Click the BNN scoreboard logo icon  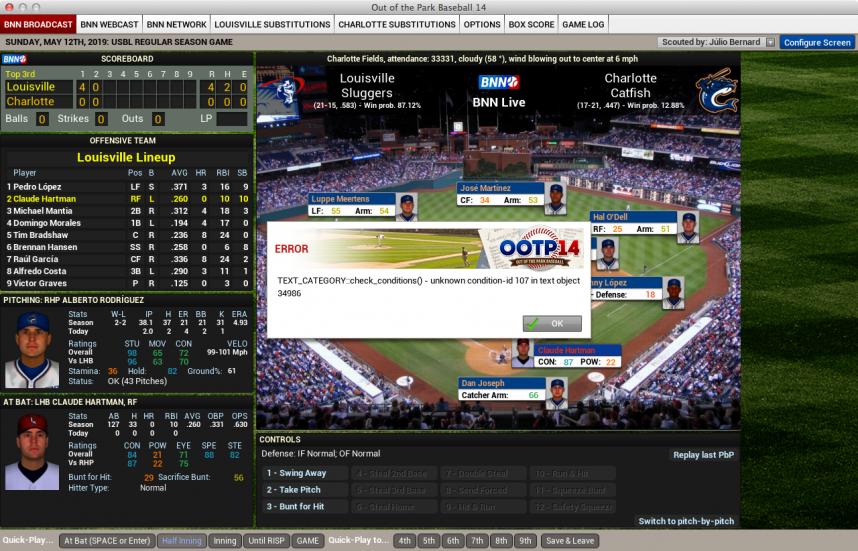click(x=14, y=59)
